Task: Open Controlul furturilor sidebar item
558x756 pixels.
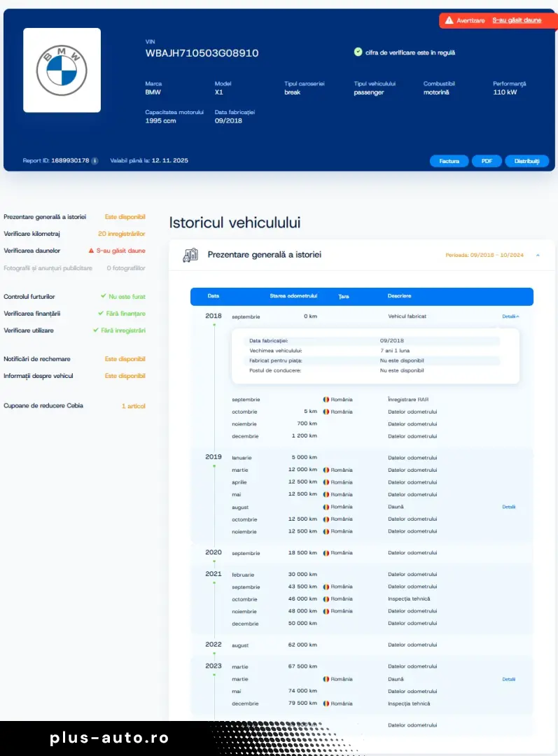Action: (29, 297)
